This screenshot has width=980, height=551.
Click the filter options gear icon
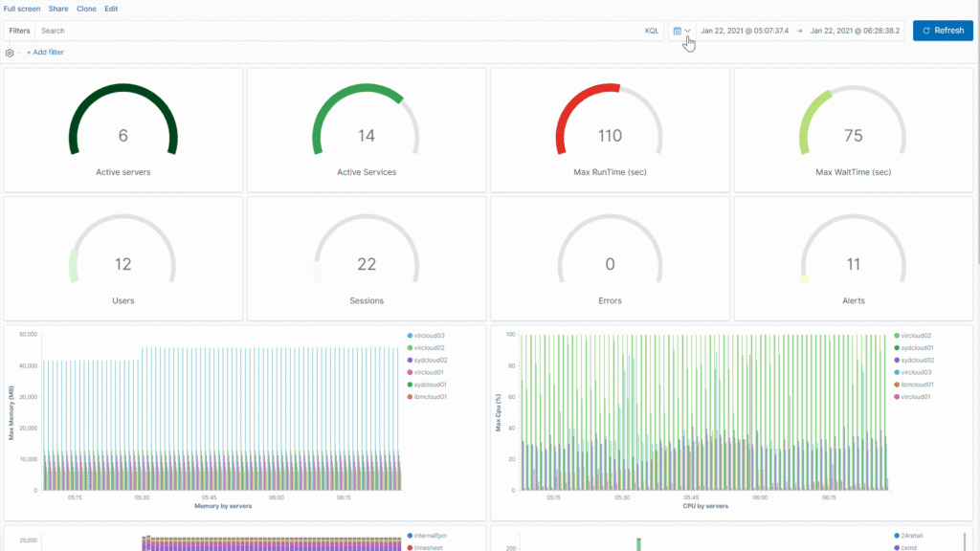[x=10, y=53]
